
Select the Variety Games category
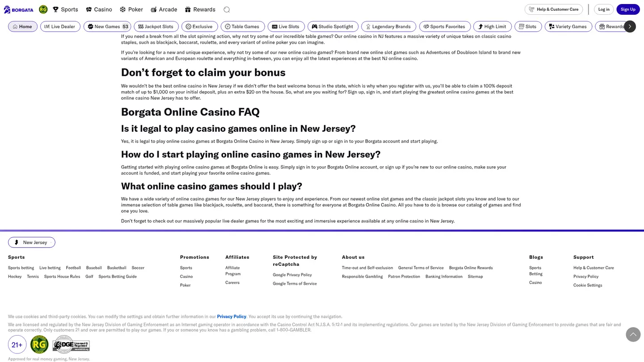pos(568,26)
